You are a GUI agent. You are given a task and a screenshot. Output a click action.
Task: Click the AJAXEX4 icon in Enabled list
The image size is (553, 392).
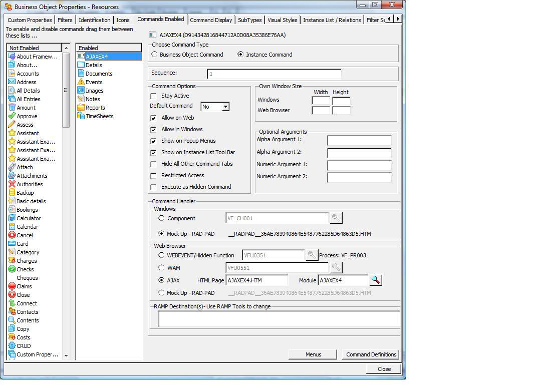click(x=81, y=57)
